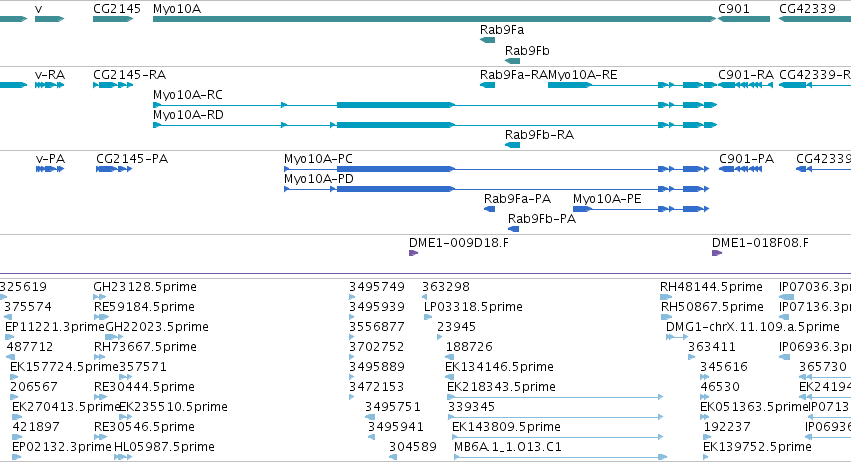
Task: Select the Rab9Fb gene arrow glyph
Action: coord(512,61)
